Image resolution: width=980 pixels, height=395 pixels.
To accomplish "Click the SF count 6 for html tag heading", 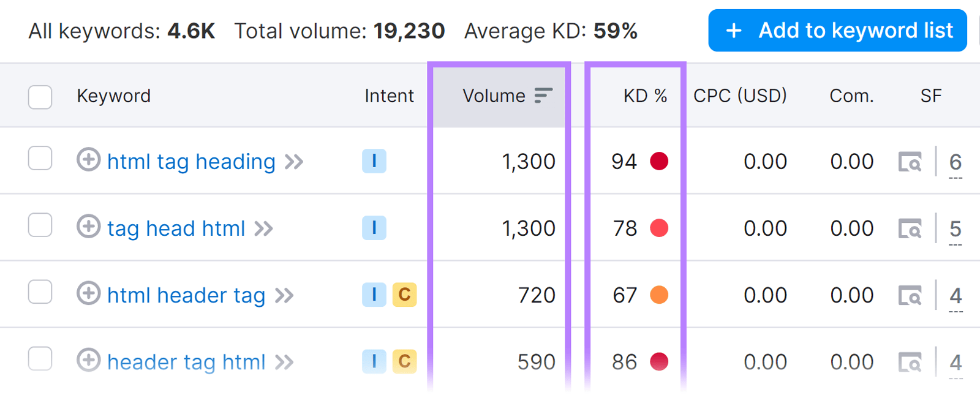I will 956,161.
